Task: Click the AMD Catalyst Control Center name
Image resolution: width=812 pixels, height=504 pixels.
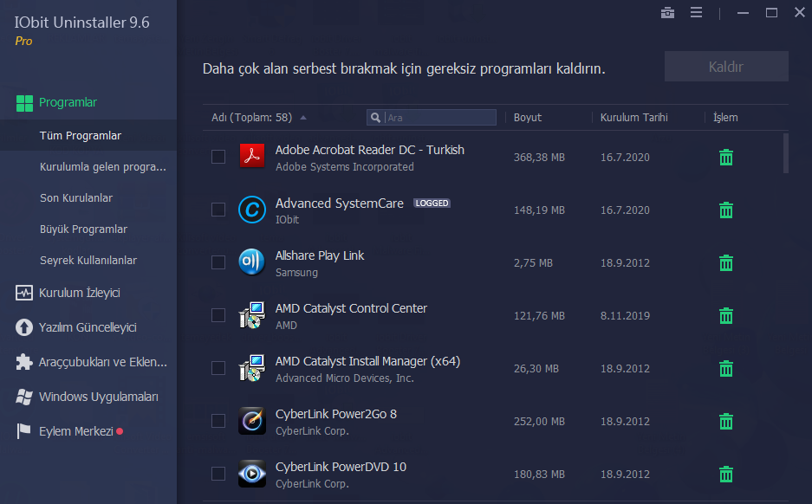Action: 351,308
